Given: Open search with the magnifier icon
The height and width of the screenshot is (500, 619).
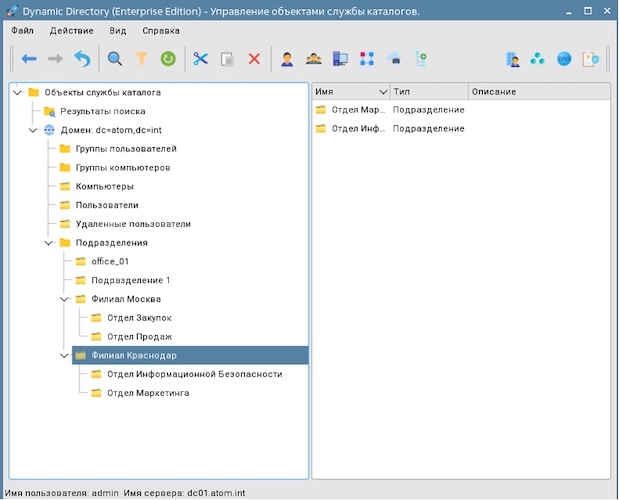Looking at the screenshot, I should [x=115, y=59].
